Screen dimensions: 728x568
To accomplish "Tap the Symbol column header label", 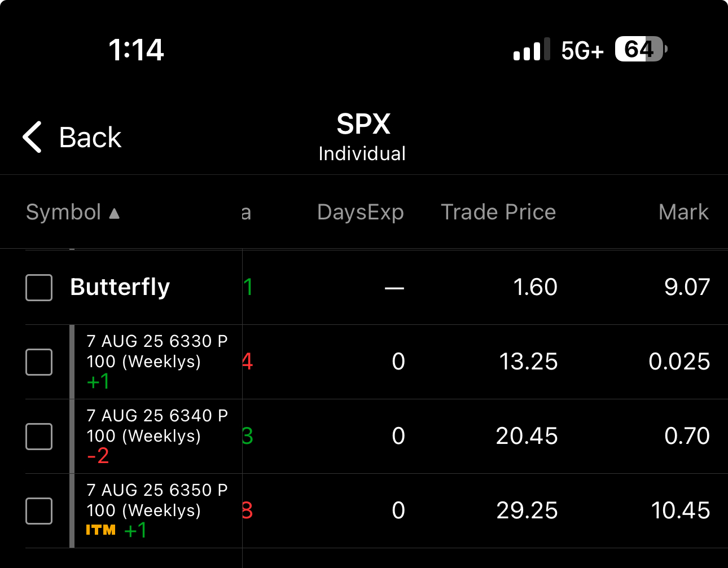I will (63, 213).
